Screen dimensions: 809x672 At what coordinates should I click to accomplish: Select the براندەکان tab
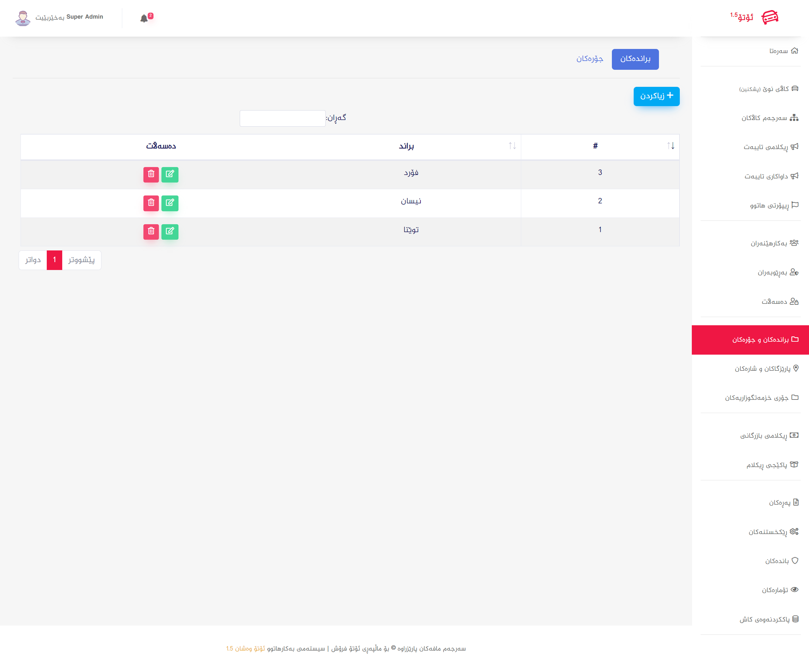pos(635,59)
